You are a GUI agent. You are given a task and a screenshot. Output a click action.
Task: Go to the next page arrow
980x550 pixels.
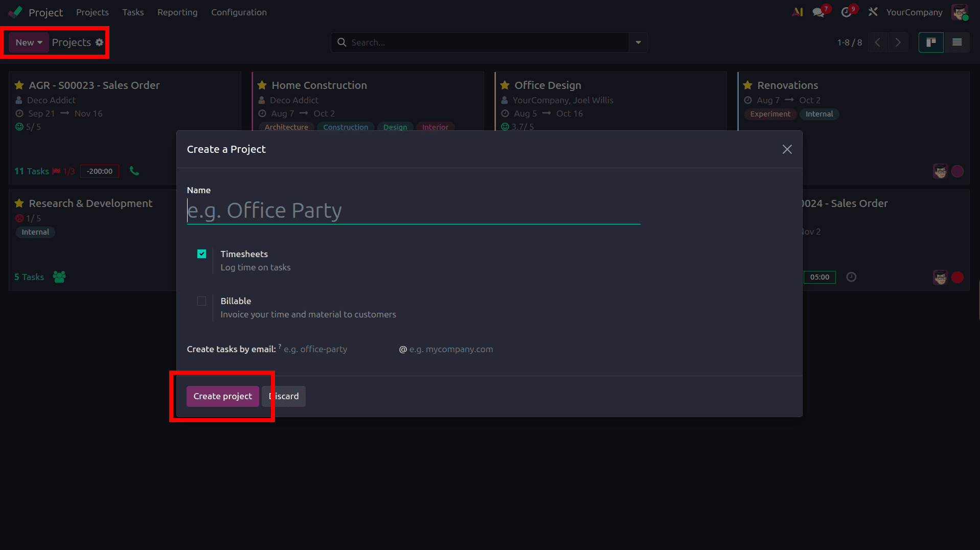tap(898, 42)
